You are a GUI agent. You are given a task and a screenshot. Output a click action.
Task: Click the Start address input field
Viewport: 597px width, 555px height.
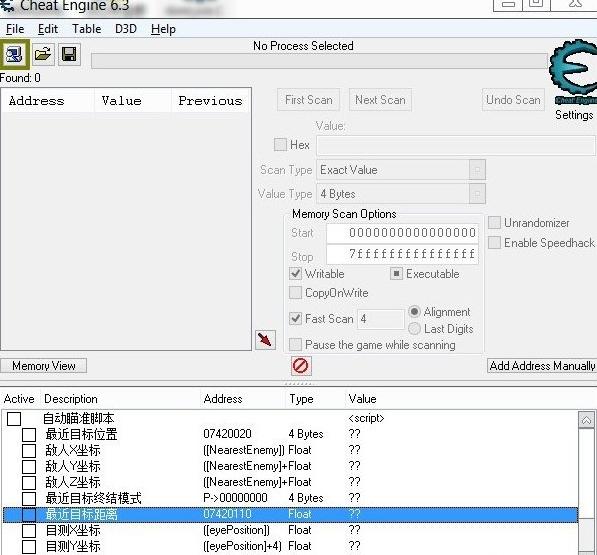(402, 233)
